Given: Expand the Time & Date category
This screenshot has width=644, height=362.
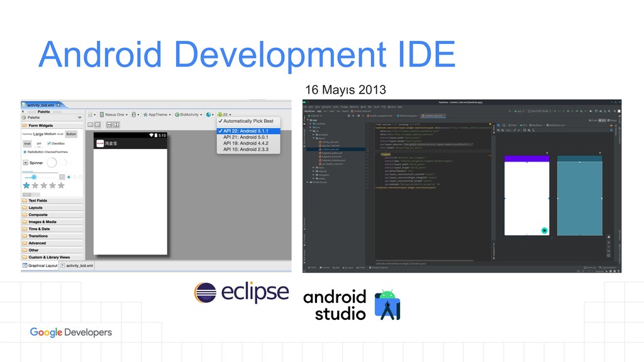Looking at the screenshot, I should click(x=52, y=229).
